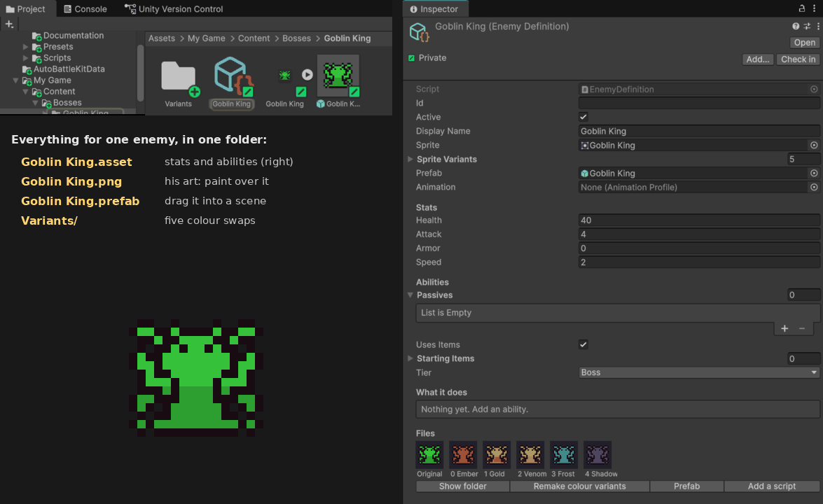Select the Goblin King sprite texture asset
This screenshot has width=823, height=504.
284,76
